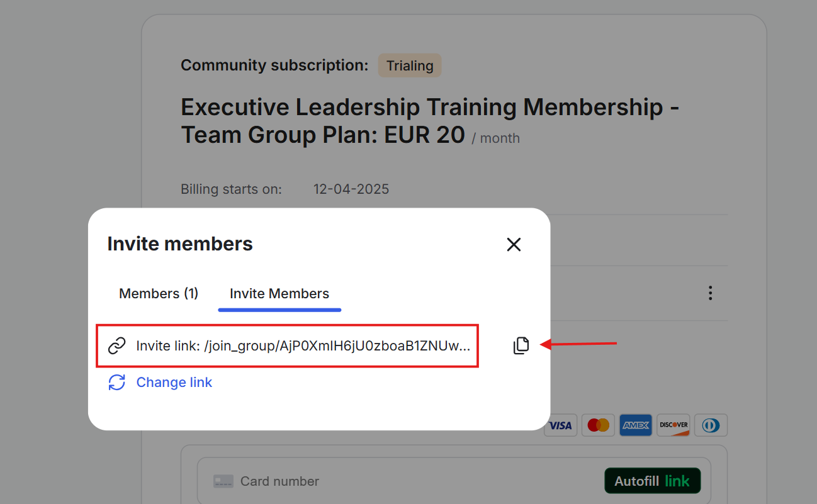Click the refresh icon next to Change link
817x504 pixels.
click(117, 383)
